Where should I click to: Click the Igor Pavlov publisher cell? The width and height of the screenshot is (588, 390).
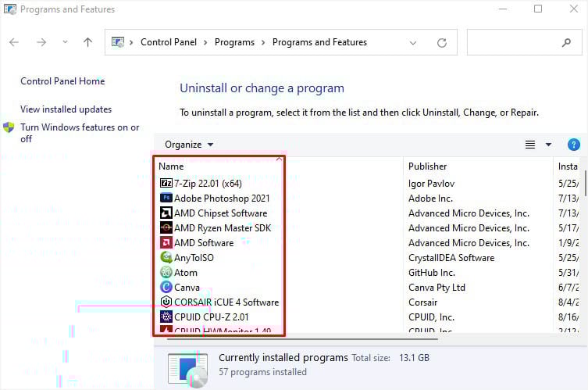(x=431, y=183)
